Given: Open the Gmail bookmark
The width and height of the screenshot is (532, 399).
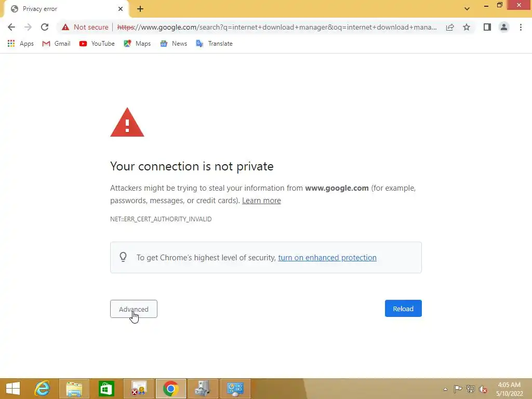Looking at the screenshot, I should click(x=56, y=44).
